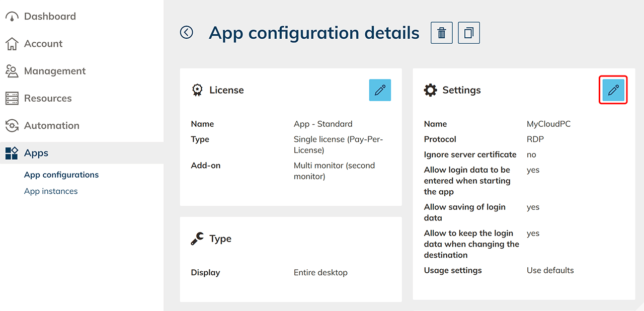644x311 pixels.
Task: Go to Account in sidebar
Action: 43,44
